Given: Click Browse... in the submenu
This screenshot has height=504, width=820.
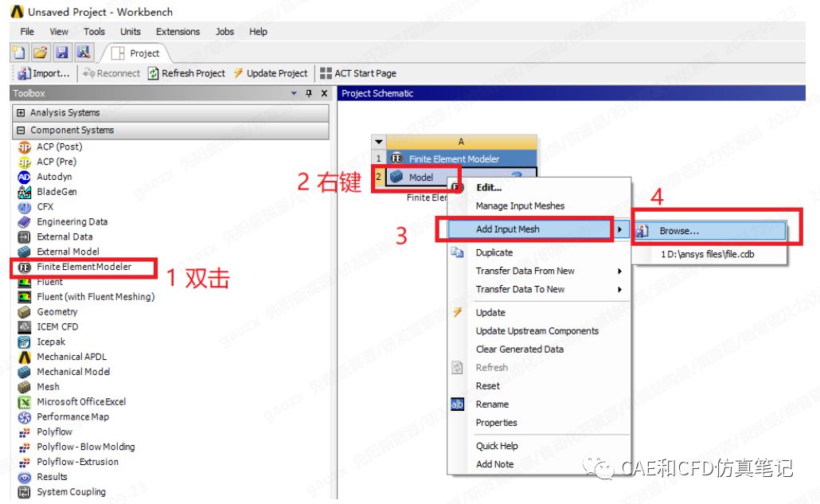Looking at the screenshot, I should pyautogui.click(x=710, y=231).
